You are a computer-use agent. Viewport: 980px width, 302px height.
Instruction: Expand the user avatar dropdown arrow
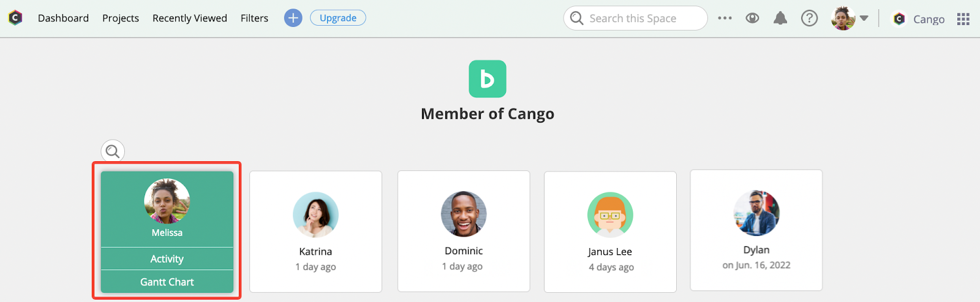tap(864, 18)
